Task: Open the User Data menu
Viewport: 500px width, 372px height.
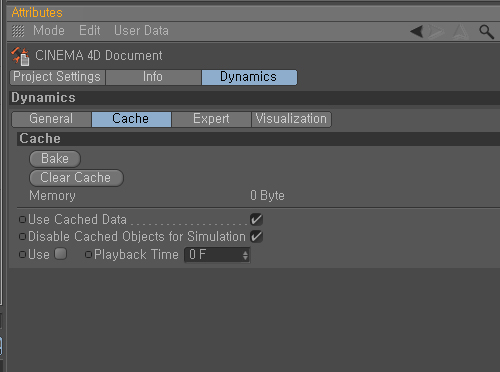Action: pos(141,31)
